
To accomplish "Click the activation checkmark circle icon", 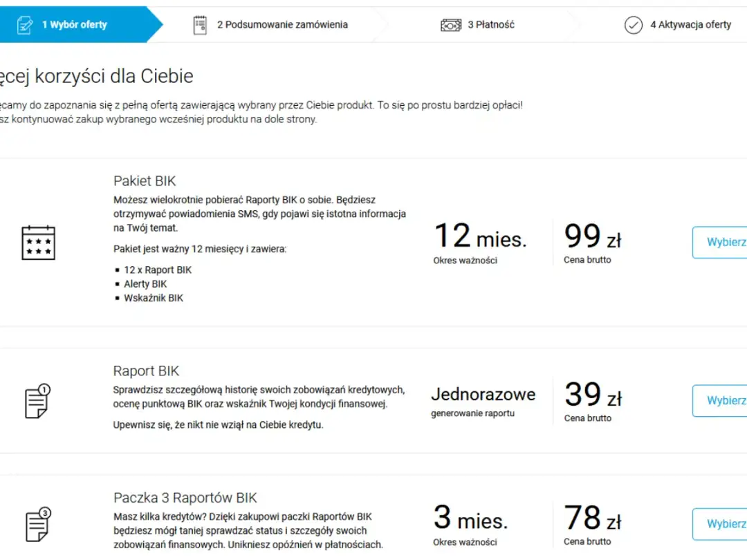I will point(633,25).
